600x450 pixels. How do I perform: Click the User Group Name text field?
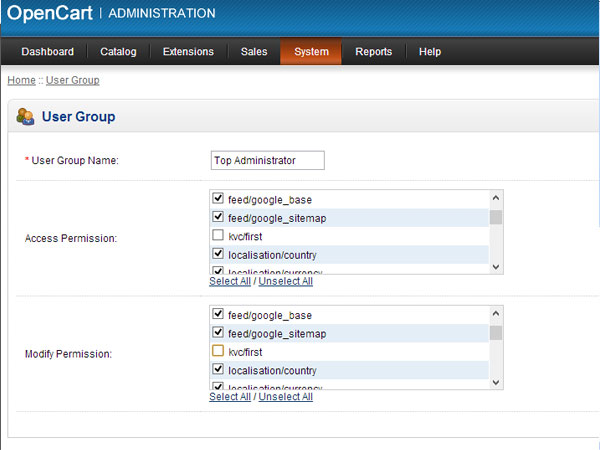click(x=267, y=160)
